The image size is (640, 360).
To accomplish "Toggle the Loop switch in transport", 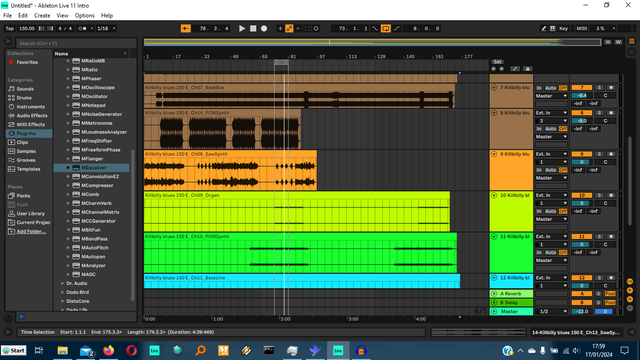I will tap(386, 29).
